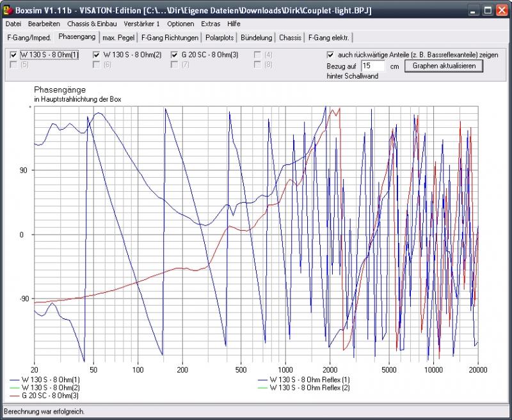This screenshot has width=512, height=420.
Task: Open the Chassis & Einbau menu
Action: [x=92, y=24]
